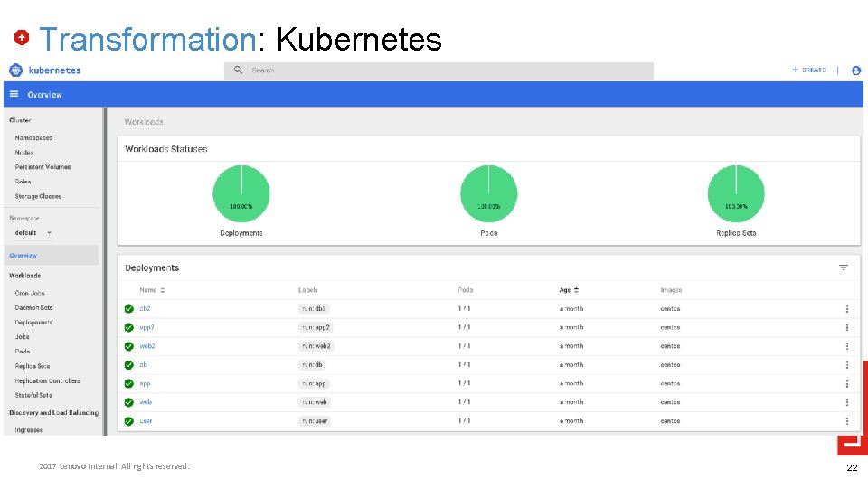Click the green status check for app2
The height and width of the screenshot is (488, 868).
[129, 327]
